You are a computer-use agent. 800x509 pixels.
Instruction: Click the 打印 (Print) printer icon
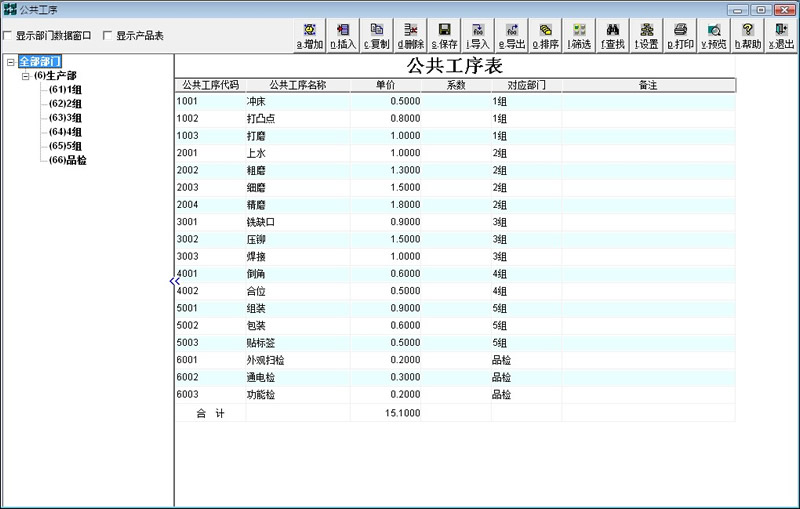[680, 36]
